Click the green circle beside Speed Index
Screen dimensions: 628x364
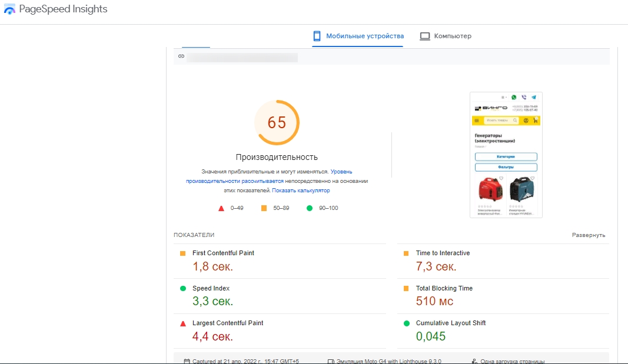click(x=182, y=289)
